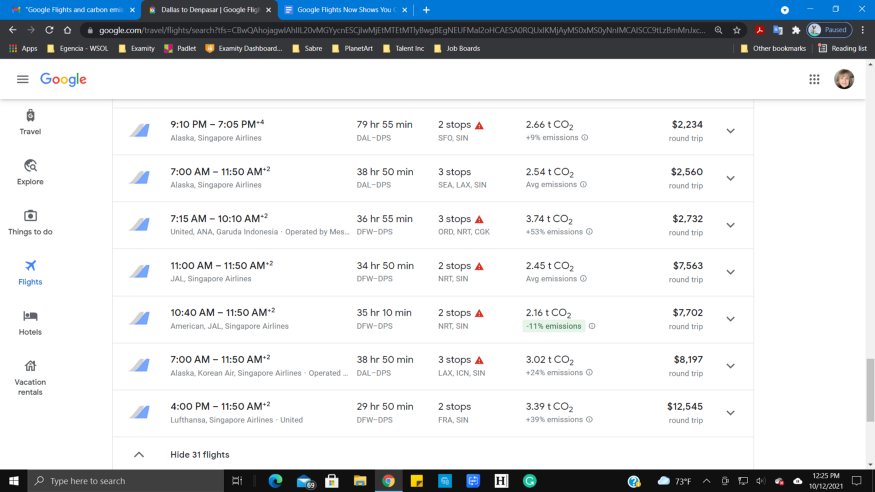Open Hotels in the sidebar
875x492 pixels.
click(x=30, y=322)
